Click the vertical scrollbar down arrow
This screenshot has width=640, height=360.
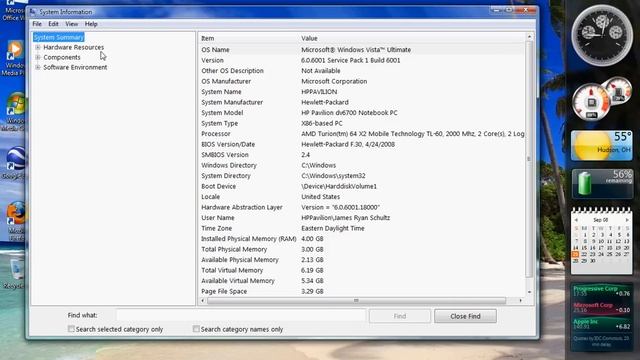click(x=529, y=292)
